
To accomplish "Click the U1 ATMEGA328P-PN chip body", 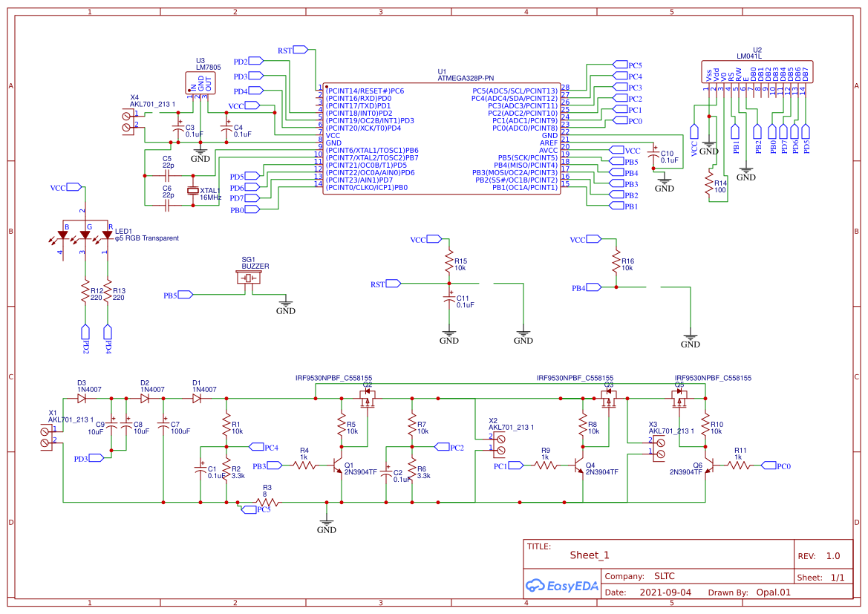I will (441, 138).
